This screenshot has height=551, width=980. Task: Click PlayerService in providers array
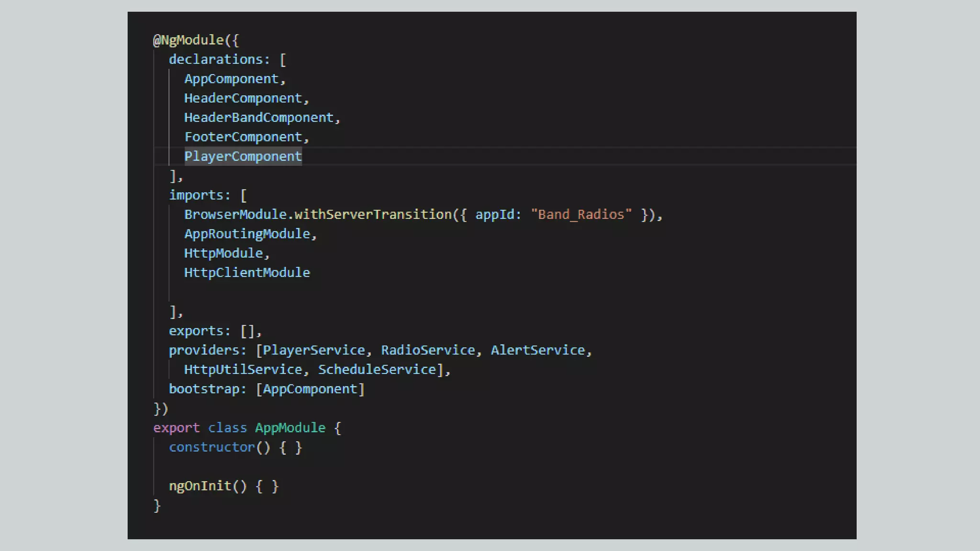point(313,351)
